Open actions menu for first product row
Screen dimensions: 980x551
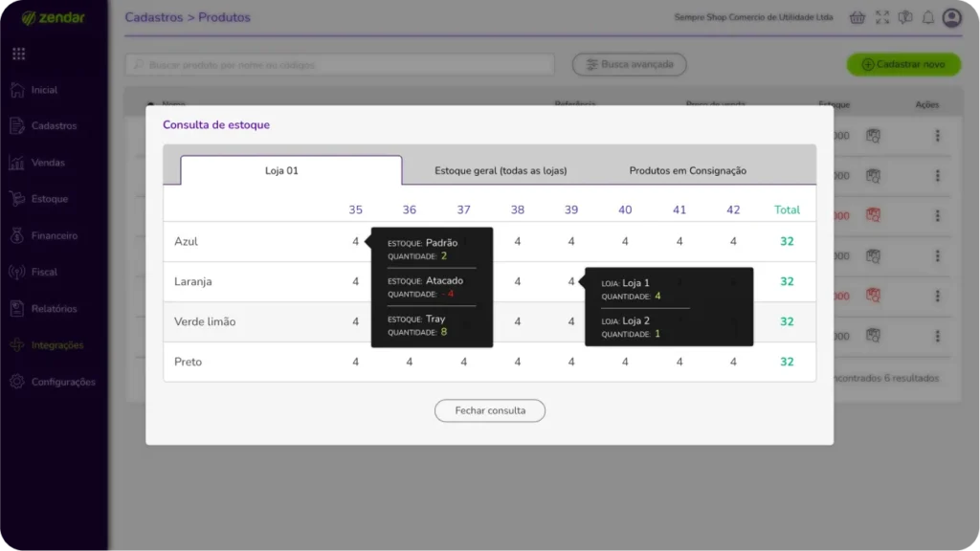pos(938,136)
